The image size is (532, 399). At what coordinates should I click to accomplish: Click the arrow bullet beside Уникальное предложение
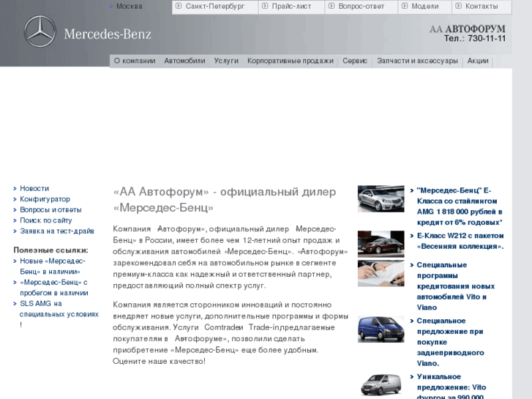[412, 376]
